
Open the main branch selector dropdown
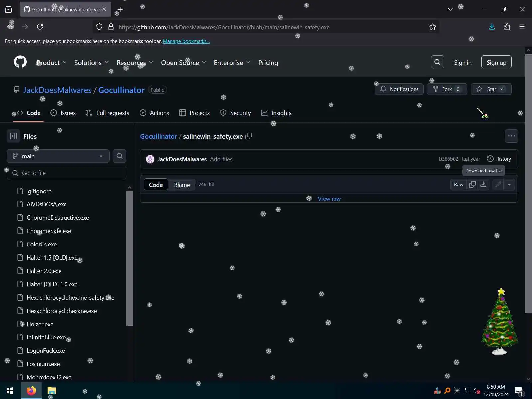coord(58,156)
